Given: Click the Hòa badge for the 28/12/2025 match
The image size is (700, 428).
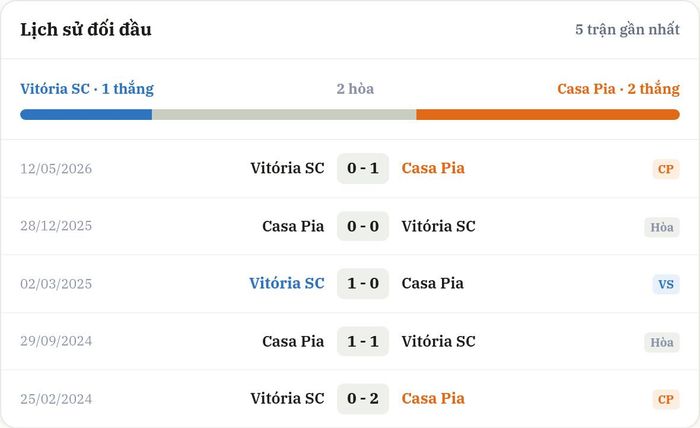Looking at the screenshot, I should point(662,227).
